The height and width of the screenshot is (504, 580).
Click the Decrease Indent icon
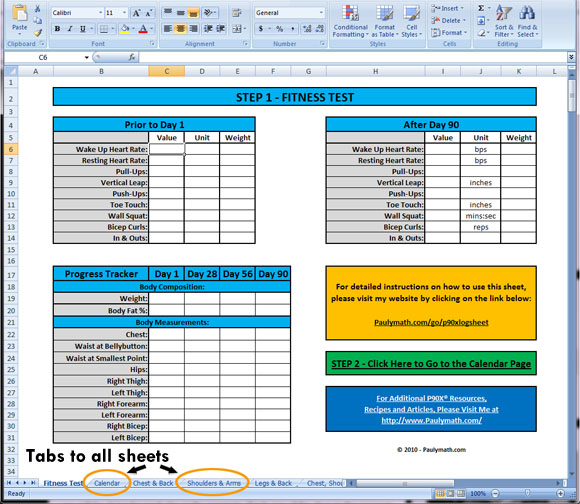coord(208,28)
